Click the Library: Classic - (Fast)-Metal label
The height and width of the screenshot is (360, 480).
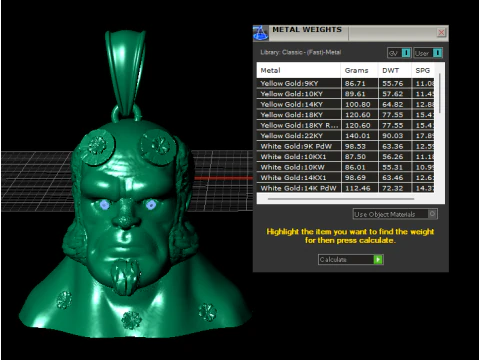tap(300, 52)
